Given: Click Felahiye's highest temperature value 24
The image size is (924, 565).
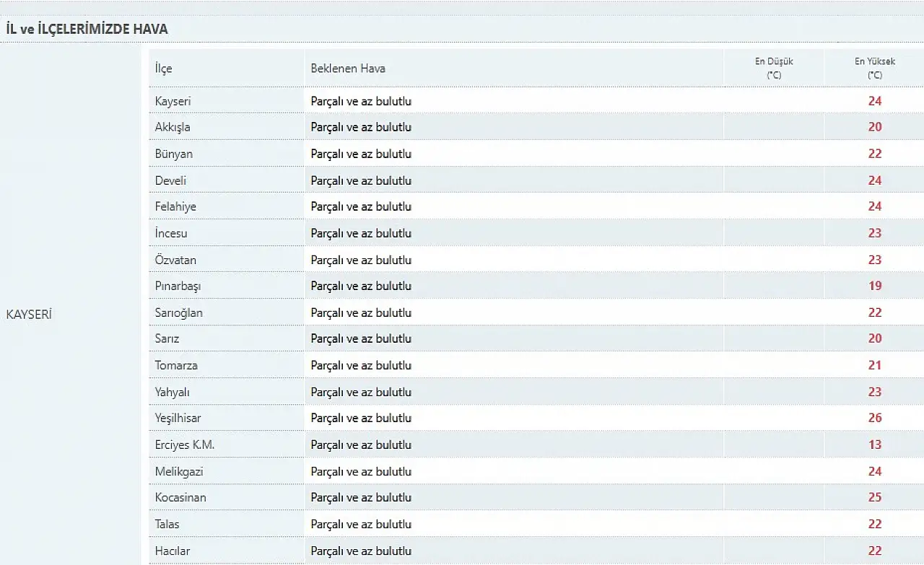Looking at the screenshot, I should [875, 206].
